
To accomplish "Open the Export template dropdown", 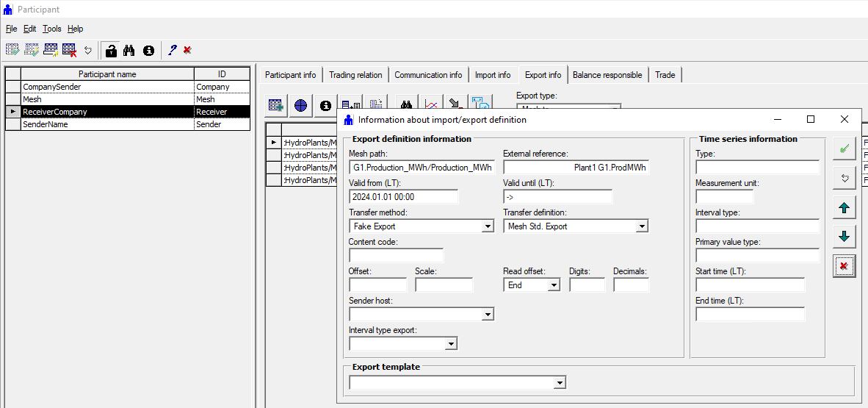I will coord(560,382).
